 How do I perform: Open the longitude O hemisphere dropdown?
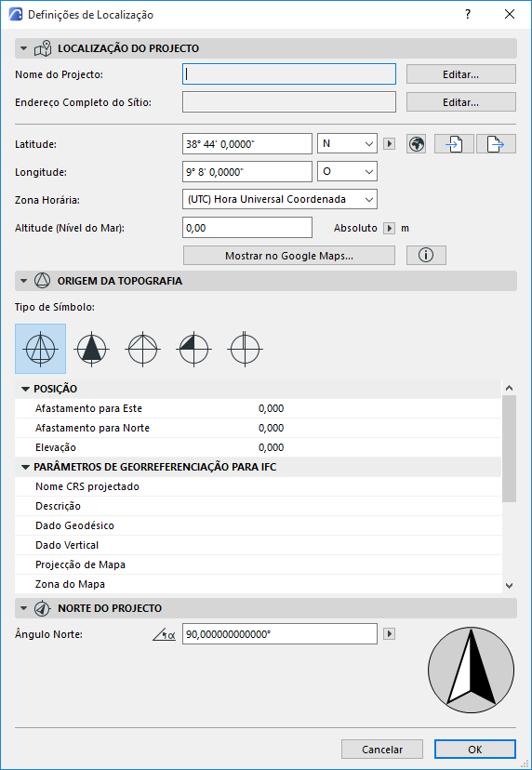pyautogui.click(x=347, y=172)
